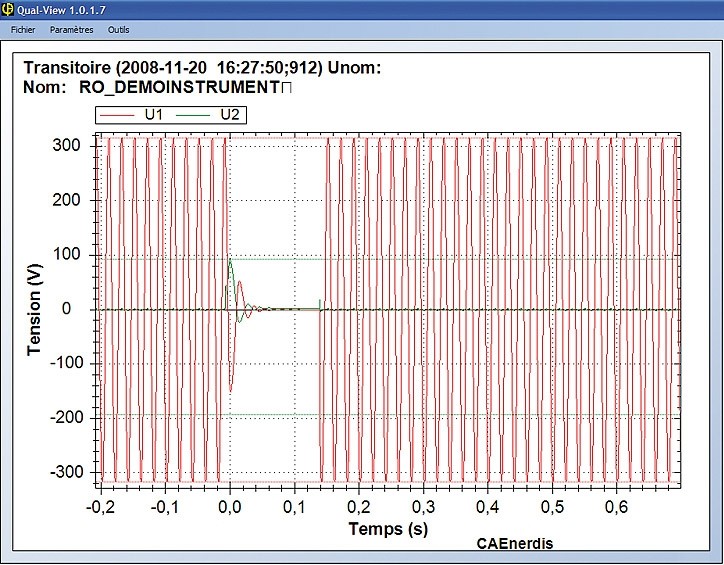Open the Paramètres menu

pyautogui.click(x=72, y=30)
